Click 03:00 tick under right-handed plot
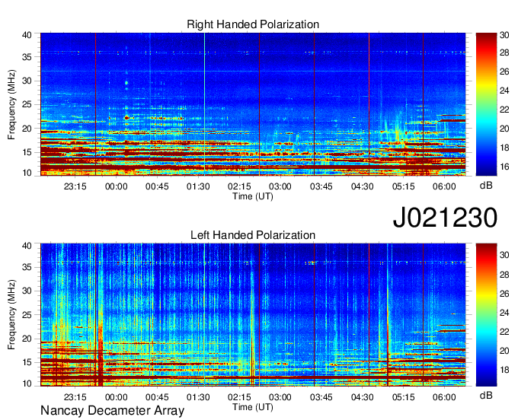The width and height of the screenshot is (518, 420). tap(280, 186)
